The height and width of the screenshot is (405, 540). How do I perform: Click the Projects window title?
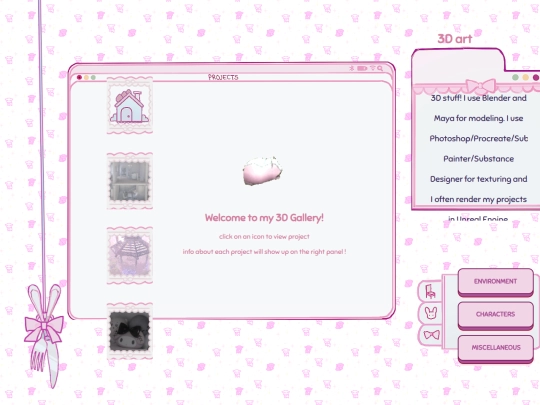tap(223, 77)
